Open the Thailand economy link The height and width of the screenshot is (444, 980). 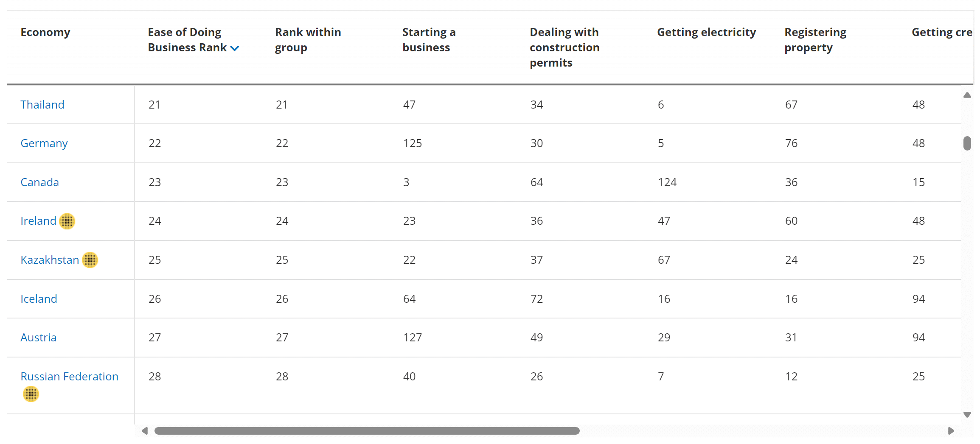pyautogui.click(x=42, y=105)
